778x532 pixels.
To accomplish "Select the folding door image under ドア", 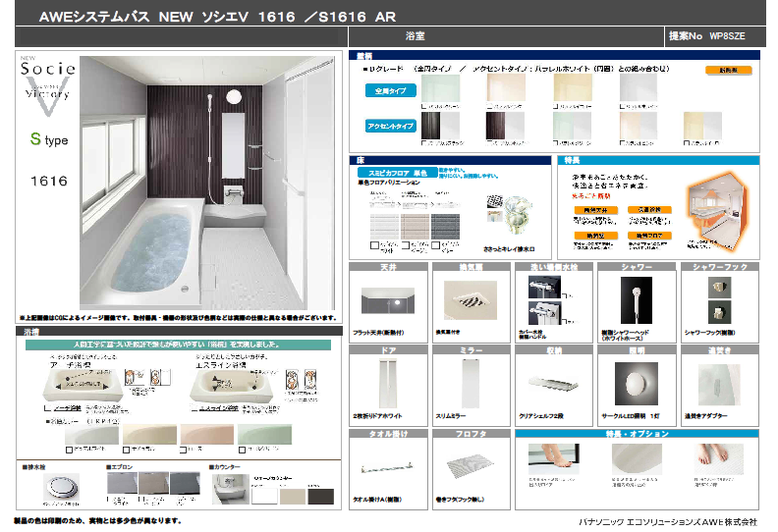I will pos(388,384).
